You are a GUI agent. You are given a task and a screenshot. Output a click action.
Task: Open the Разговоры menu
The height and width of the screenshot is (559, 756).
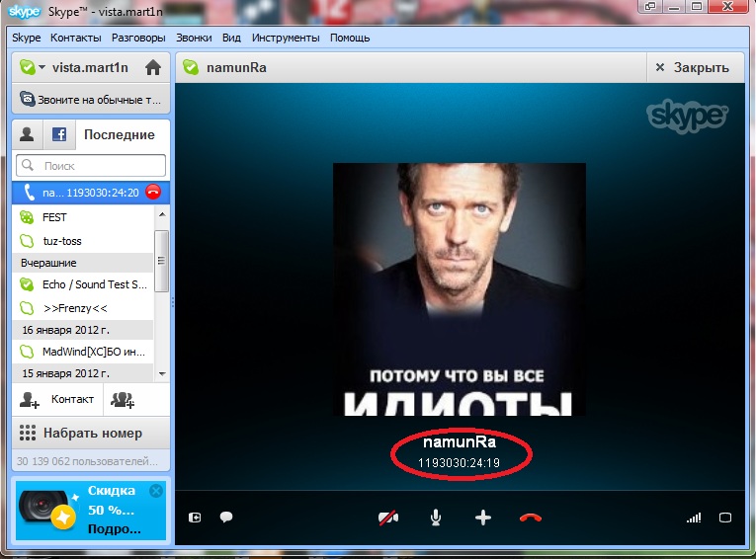click(x=138, y=38)
